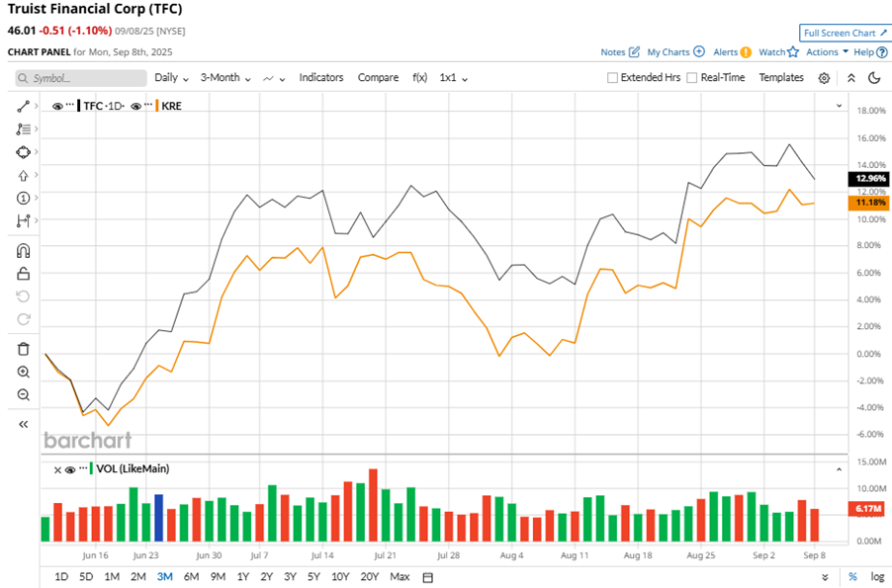Delete drawings with the trash icon
Viewport: 892px width, 588px height.
click(x=23, y=349)
